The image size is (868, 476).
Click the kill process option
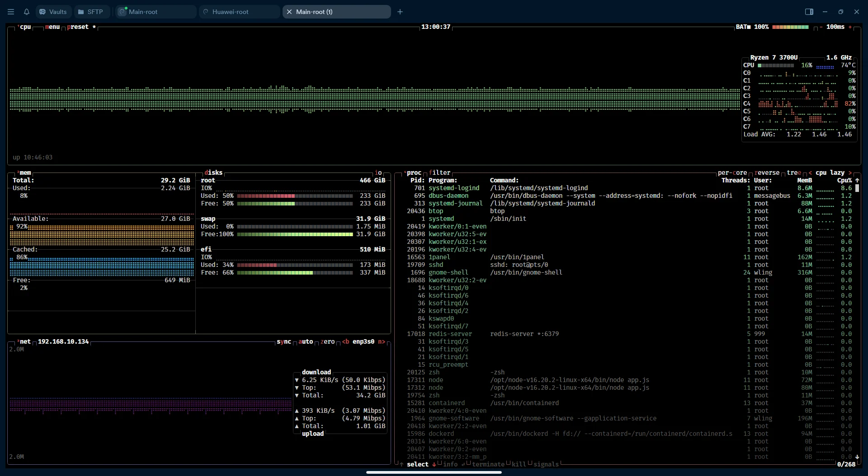519,464
